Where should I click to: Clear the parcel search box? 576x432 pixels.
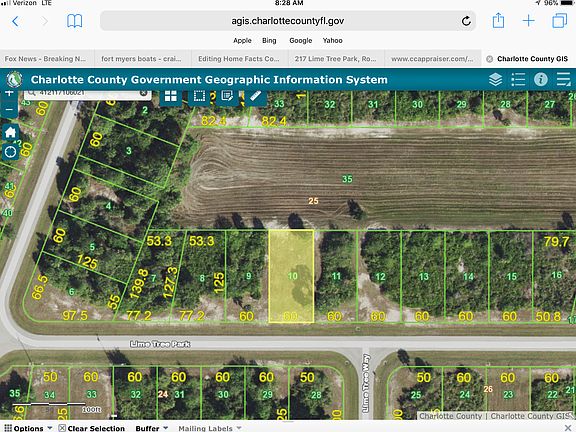[143, 93]
